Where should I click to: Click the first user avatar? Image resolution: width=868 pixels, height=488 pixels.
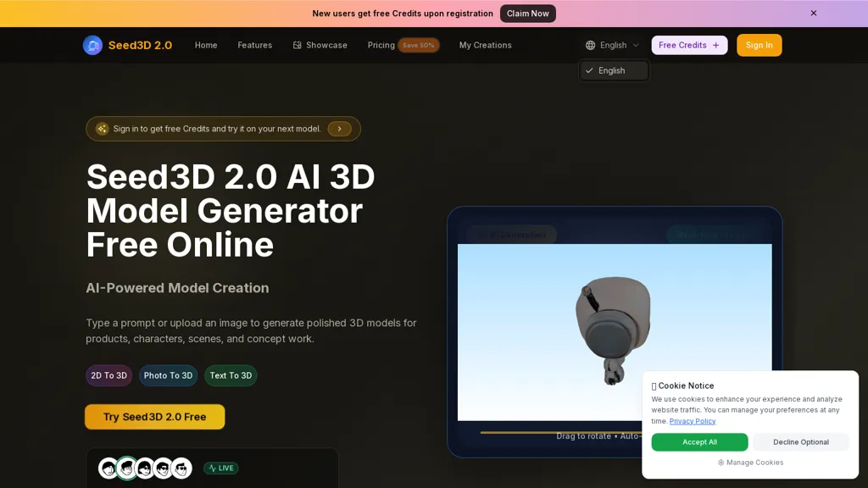click(x=108, y=468)
